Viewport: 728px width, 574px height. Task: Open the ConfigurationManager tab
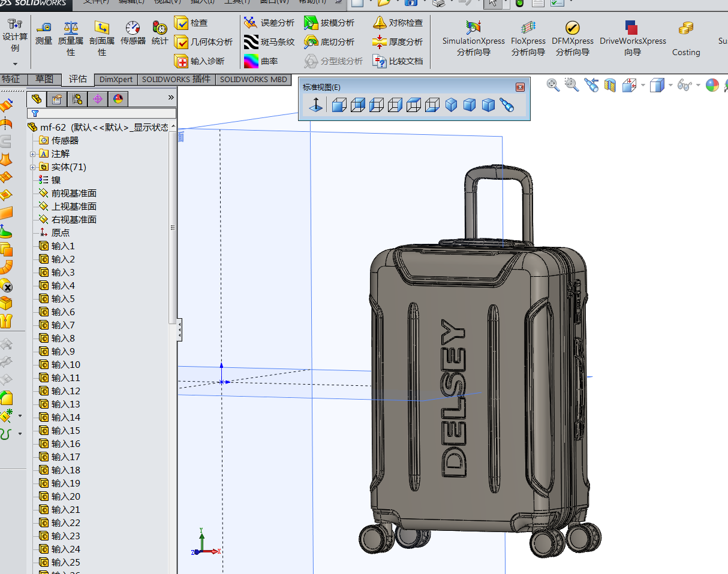click(77, 99)
